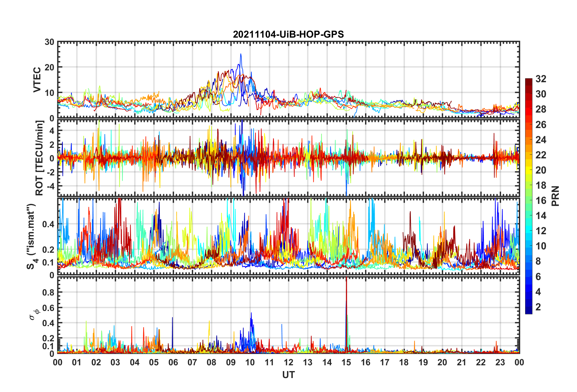Click x-axis tick label 09
Image resolution: width=577 pixels, height=392 pixels.
pyautogui.click(x=231, y=362)
